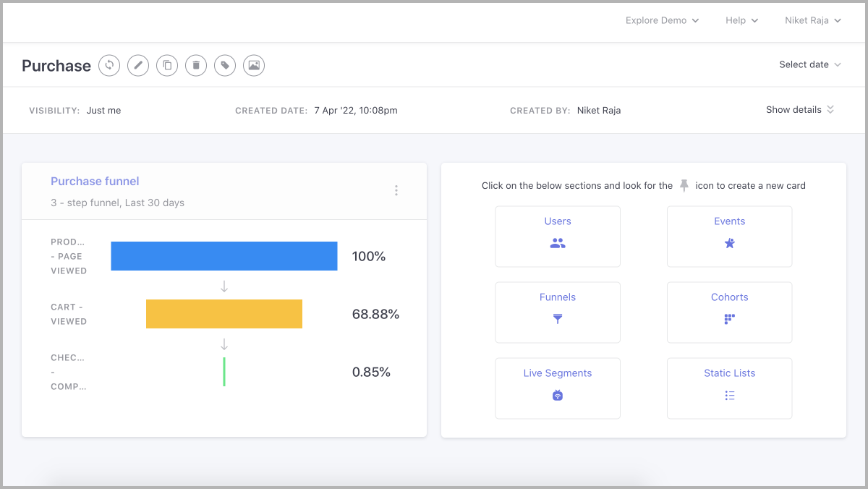Open the Help menu
The width and height of the screenshot is (868, 489).
click(741, 20)
